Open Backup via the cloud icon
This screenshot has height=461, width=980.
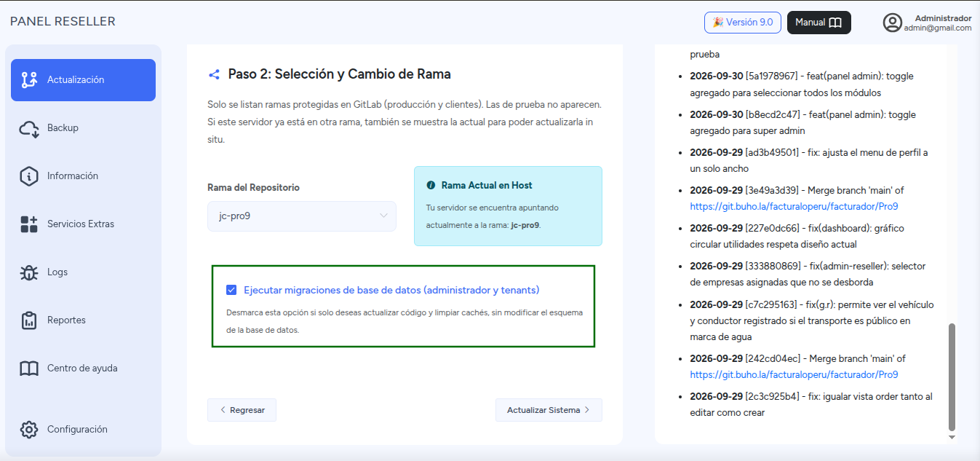(29, 128)
